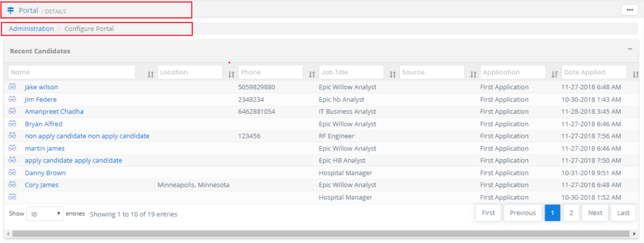Open martin james candidate link
This screenshot has height=243, width=644.
point(45,149)
